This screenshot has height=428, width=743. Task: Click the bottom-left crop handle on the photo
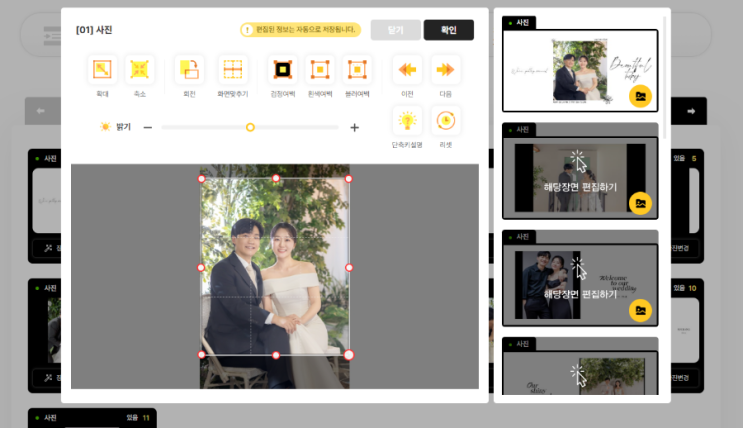pos(201,355)
